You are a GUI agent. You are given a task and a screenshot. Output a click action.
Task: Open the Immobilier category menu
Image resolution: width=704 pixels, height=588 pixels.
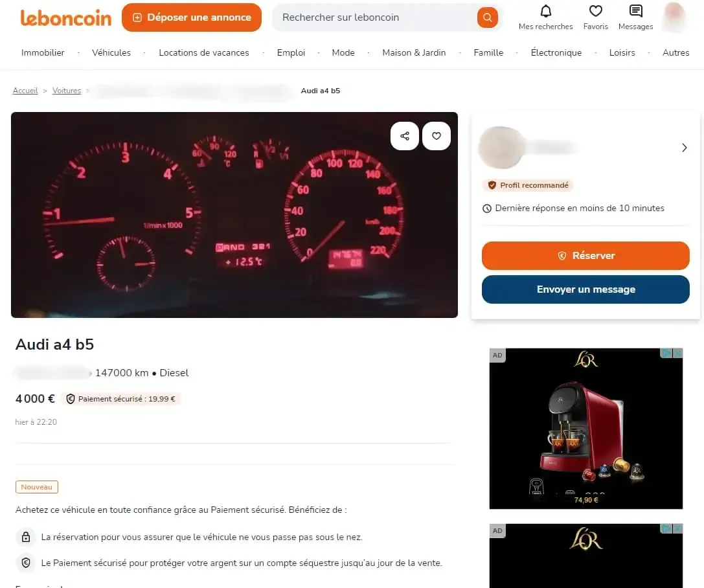click(43, 52)
